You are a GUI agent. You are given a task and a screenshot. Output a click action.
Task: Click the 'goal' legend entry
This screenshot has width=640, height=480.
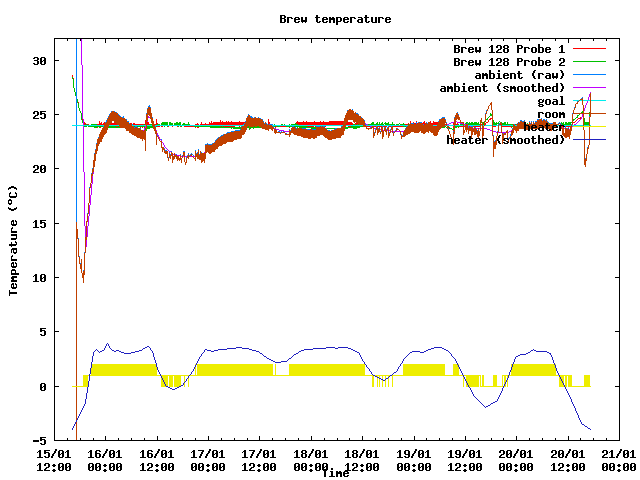coord(551,101)
